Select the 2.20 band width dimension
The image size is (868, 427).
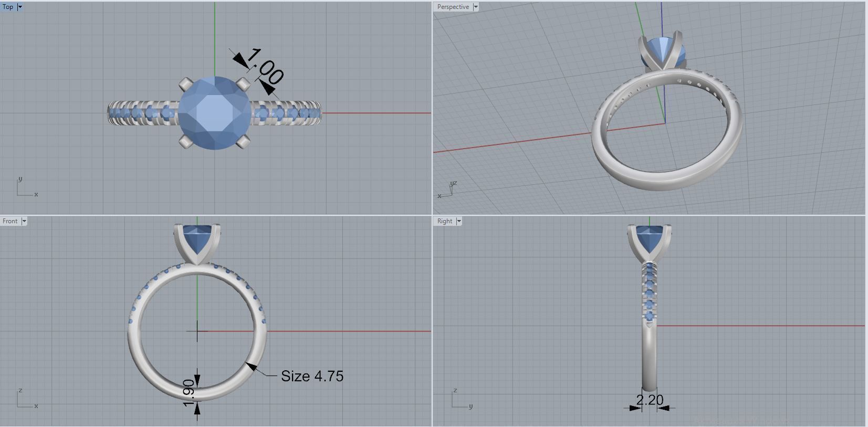650,400
